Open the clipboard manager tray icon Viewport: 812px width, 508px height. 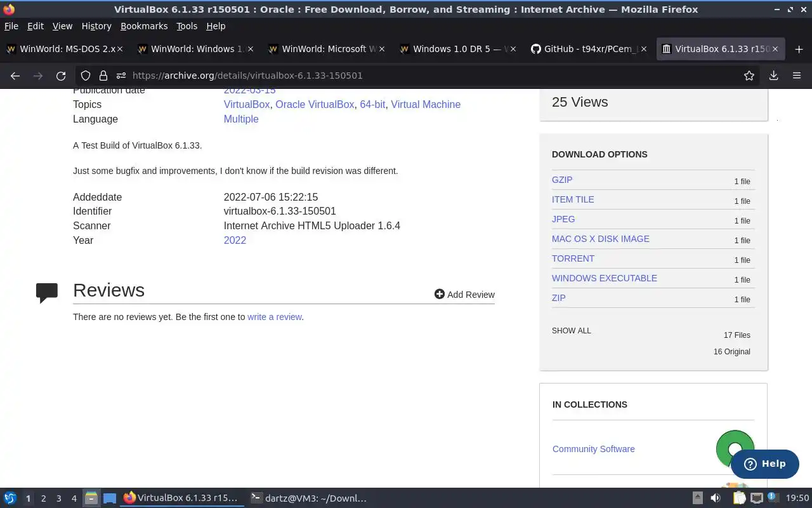(740, 498)
